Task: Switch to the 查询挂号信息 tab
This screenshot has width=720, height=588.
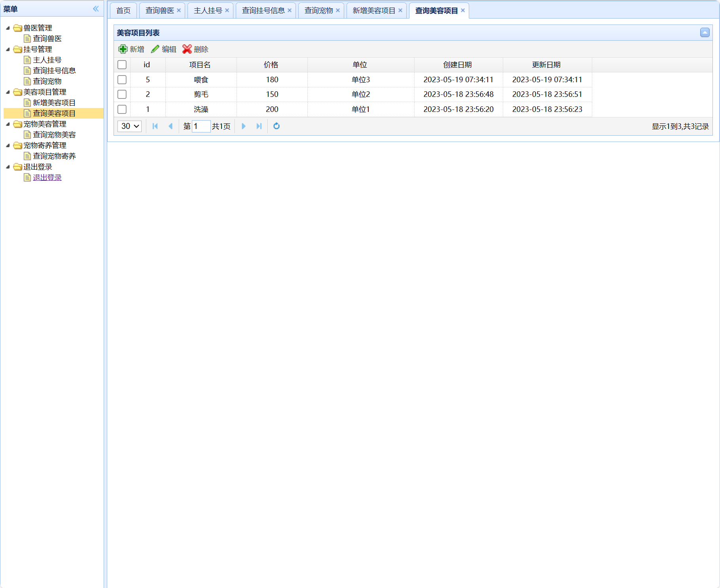Action: click(263, 11)
